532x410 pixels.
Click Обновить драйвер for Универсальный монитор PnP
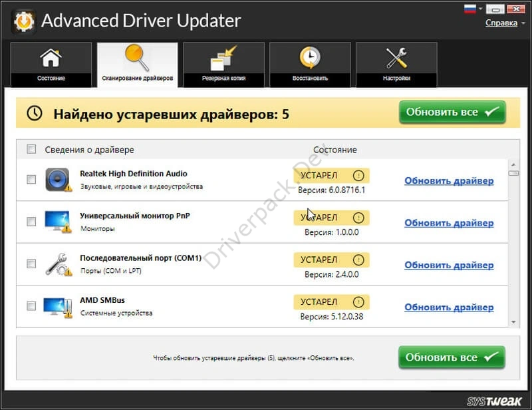[x=449, y=222]
